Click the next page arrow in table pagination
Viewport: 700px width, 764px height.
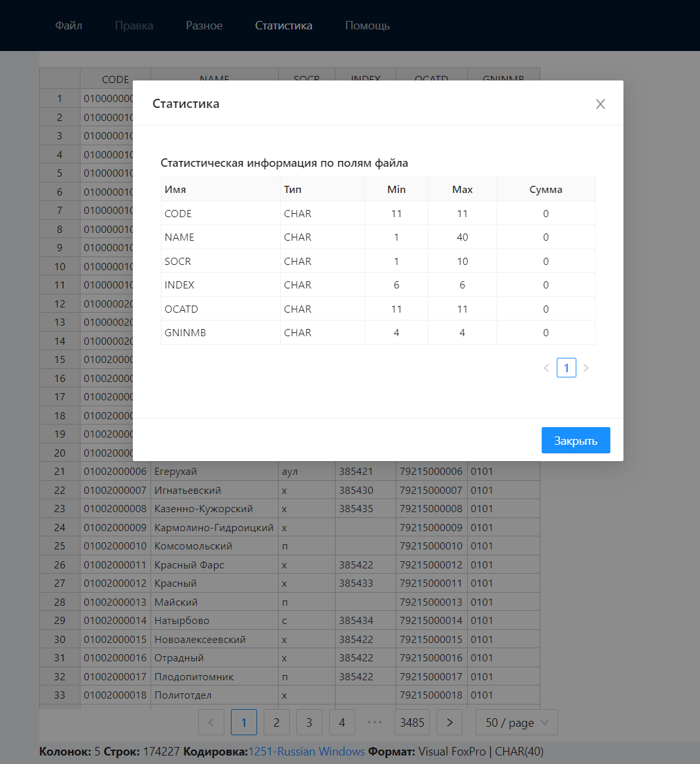pos(449,722)
